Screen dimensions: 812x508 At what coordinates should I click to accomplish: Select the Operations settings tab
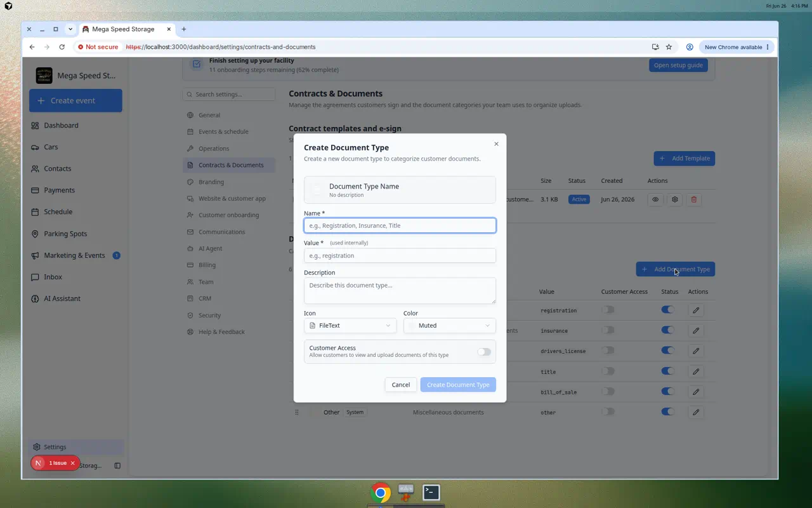pyautogui.click(x=229, y=149)
